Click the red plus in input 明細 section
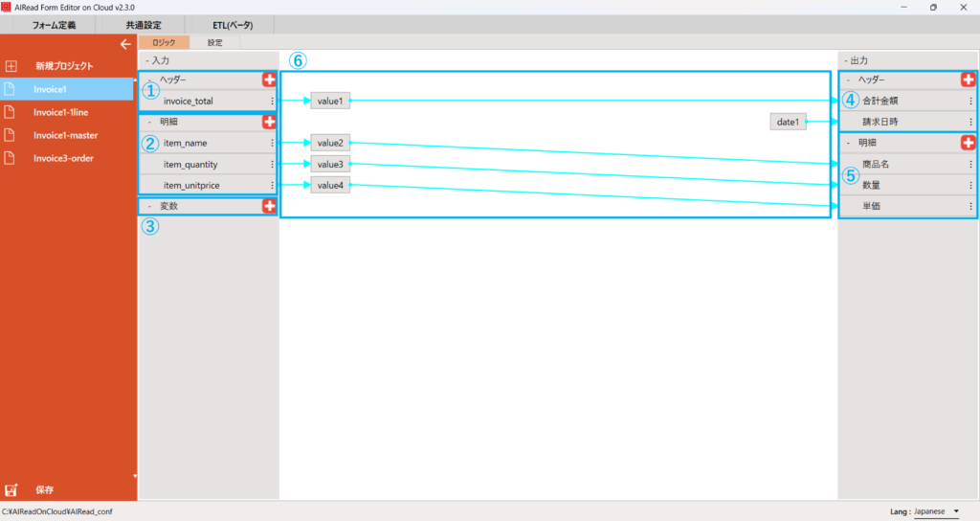980x521 pixels. click(x=269, y=123)
